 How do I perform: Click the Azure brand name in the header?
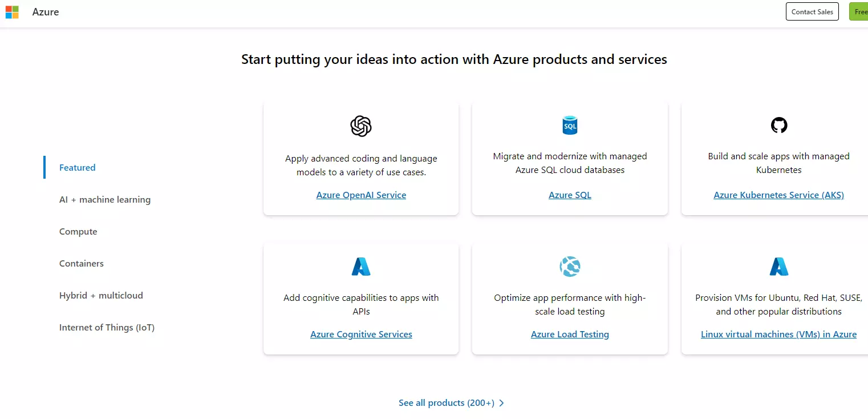46,12
